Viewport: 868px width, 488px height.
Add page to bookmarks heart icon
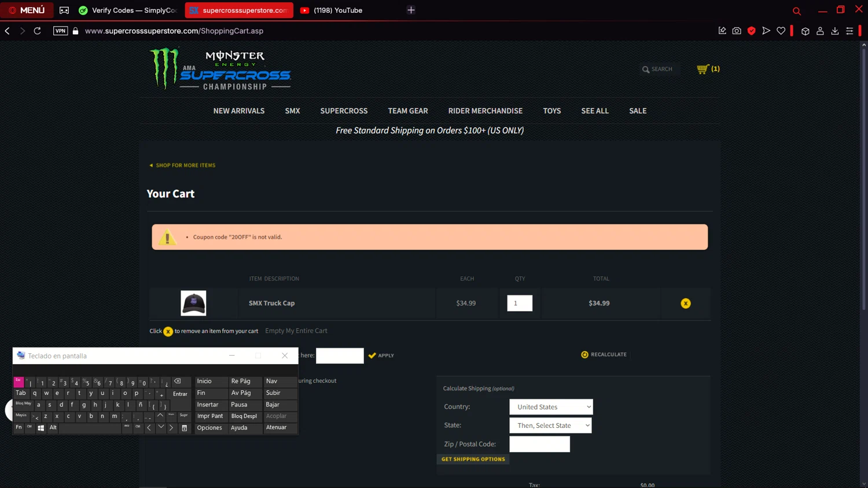pos(781,31)
